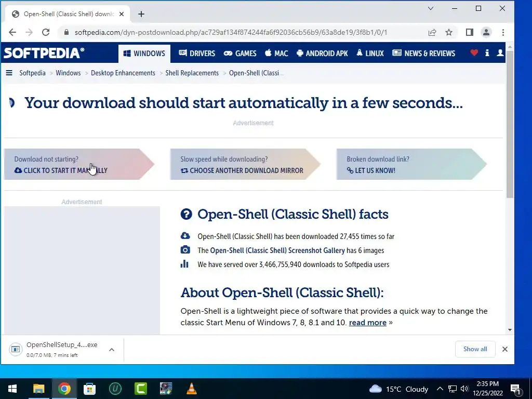The height and width of the screenshot is (399, 532).
Task: Open the Linux section
Action: [x=370, y=54]
